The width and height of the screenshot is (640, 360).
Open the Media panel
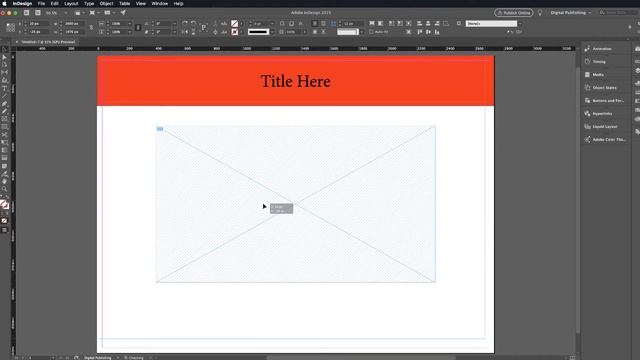[x=606, y=75]
